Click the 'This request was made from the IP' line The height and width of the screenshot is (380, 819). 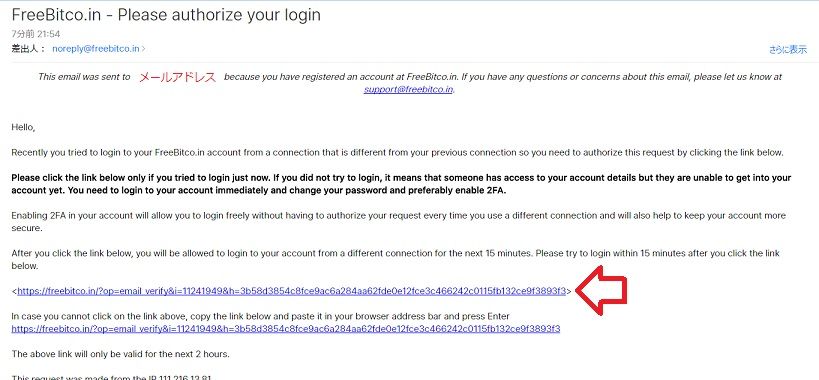[112, 377]
